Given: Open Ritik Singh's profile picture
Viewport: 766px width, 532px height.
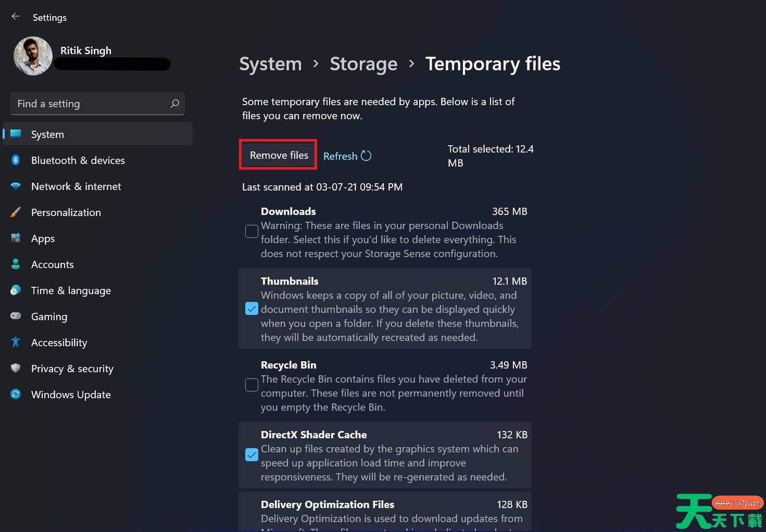Looking at the screenshot, I should [x=33, y=56].
